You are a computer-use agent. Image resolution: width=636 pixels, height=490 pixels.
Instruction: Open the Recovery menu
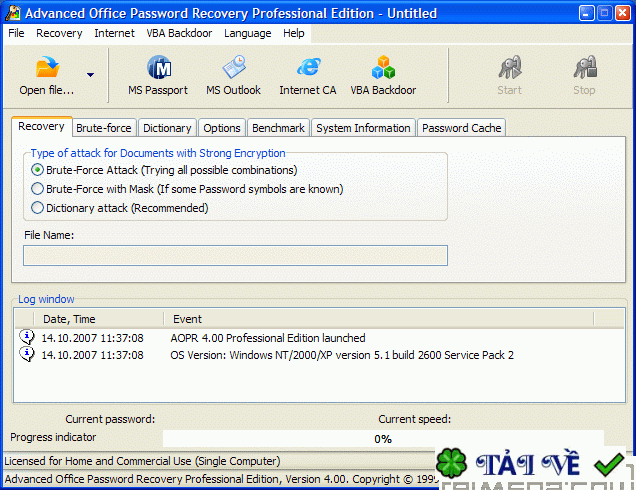coord(59,33)
